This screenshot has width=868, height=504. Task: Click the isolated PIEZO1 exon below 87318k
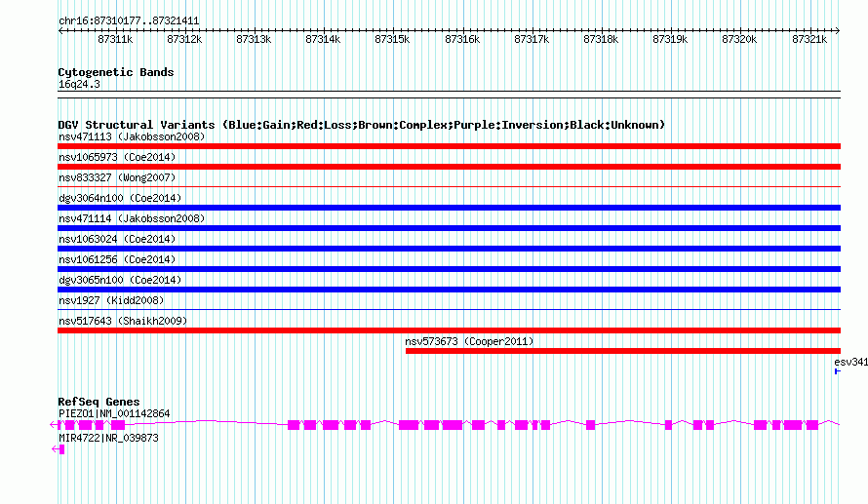point(590,425)
